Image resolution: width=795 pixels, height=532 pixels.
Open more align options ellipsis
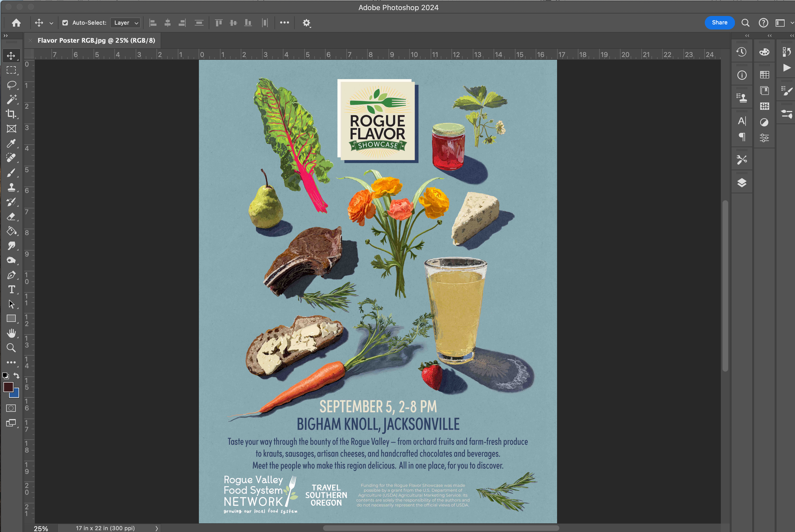[x=284, y=23]
